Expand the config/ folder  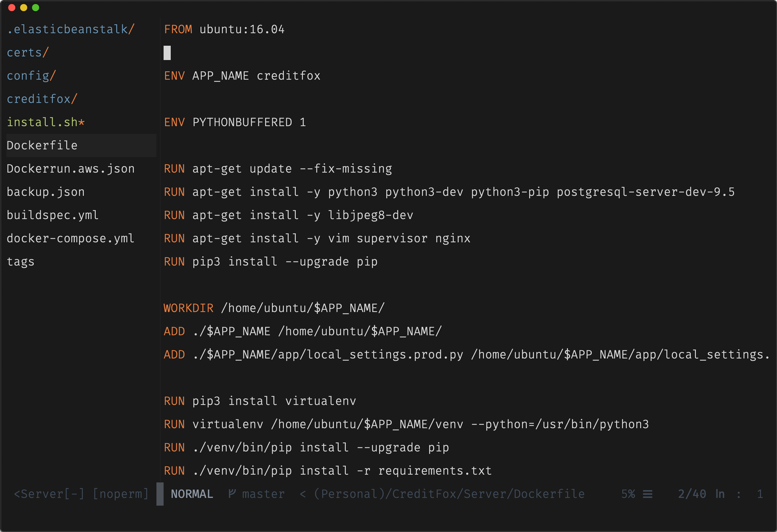31,76
